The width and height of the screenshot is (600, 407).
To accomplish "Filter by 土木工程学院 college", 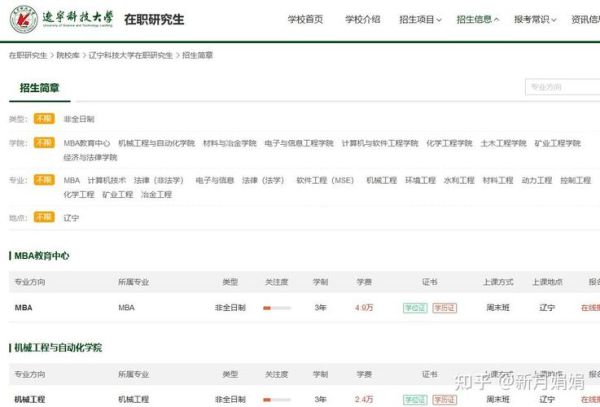I will tap(504, 143).
